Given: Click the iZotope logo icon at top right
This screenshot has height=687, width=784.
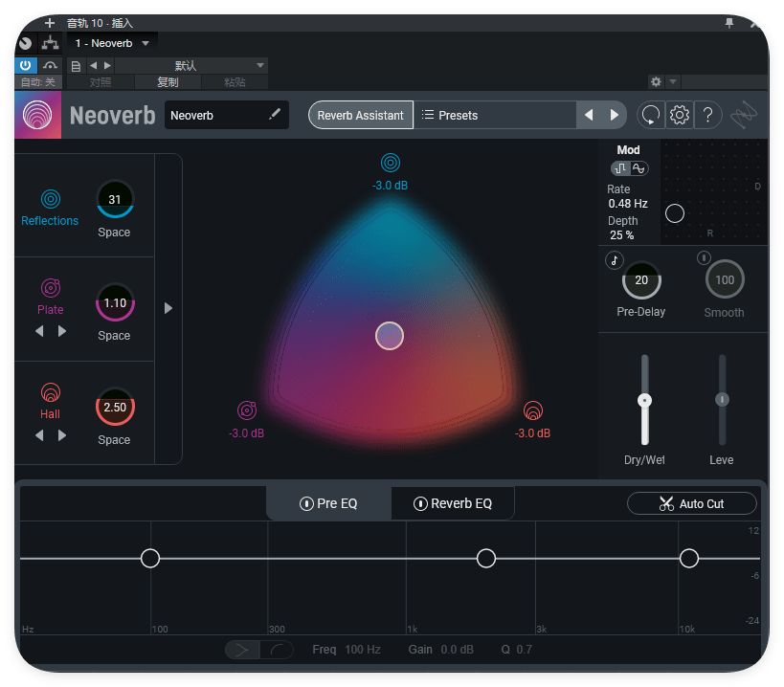Looking at the screenshot, I should (744, 115).
